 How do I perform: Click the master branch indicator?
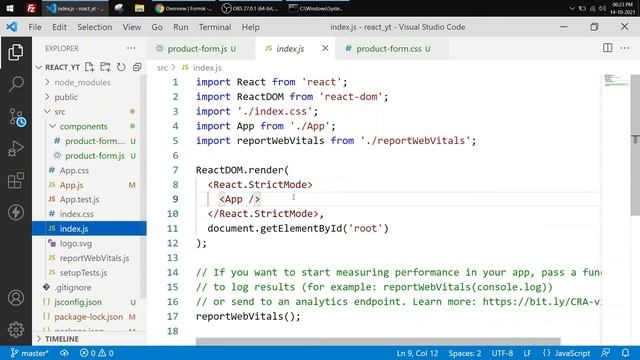tap(29, 353)
